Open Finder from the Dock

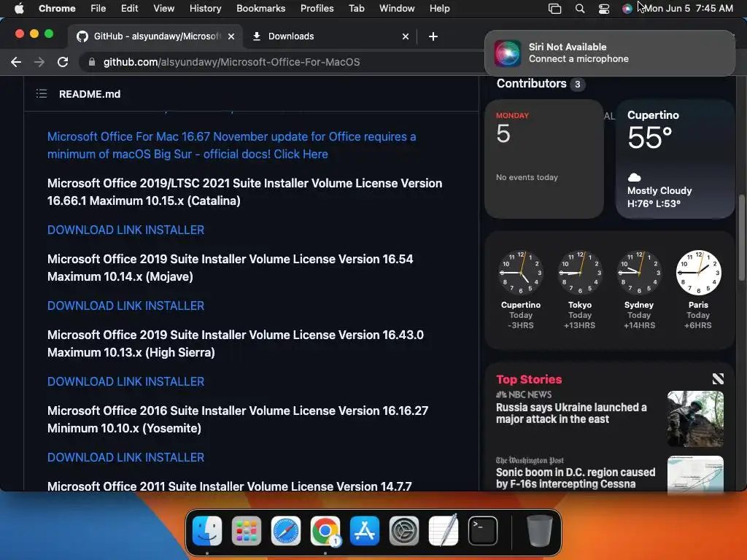click(206, 531)
